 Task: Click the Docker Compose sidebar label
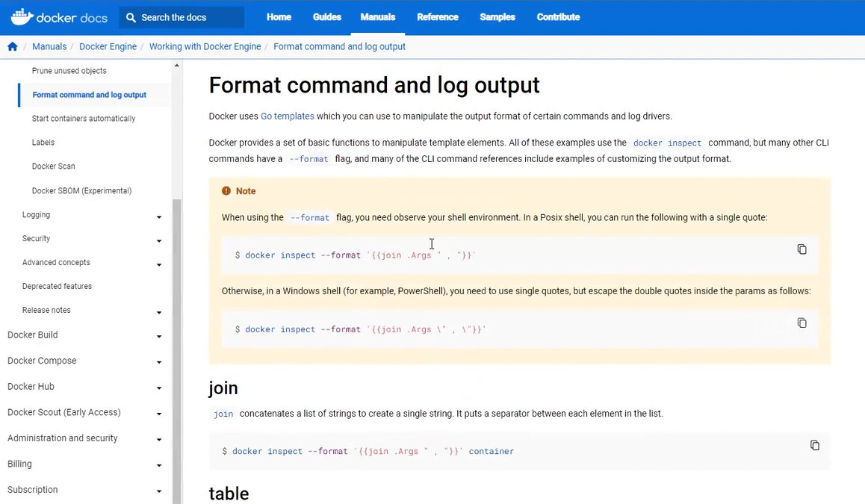[x=42, y=361]
